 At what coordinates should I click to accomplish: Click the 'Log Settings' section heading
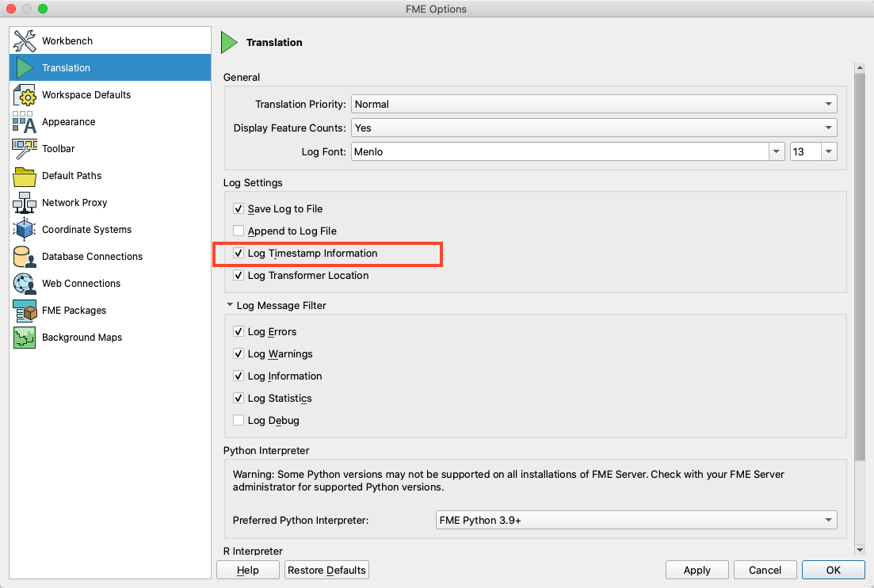coord(253,183)
